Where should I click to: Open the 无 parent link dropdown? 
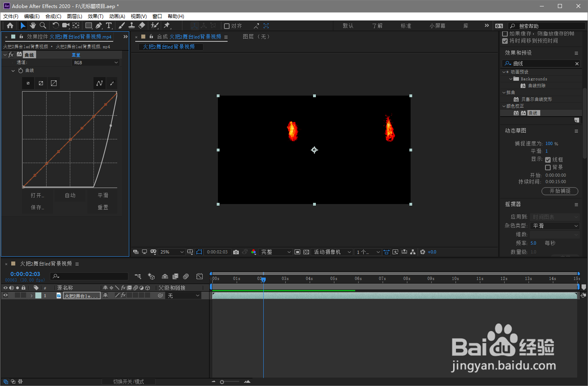click(183, 296)
